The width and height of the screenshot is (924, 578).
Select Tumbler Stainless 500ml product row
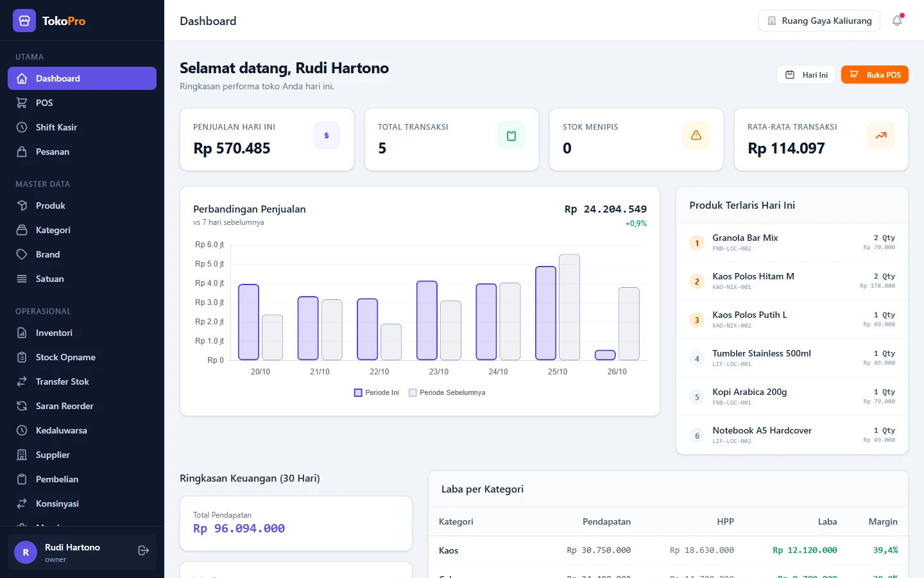pyautogui.click(x=792, y=358)
